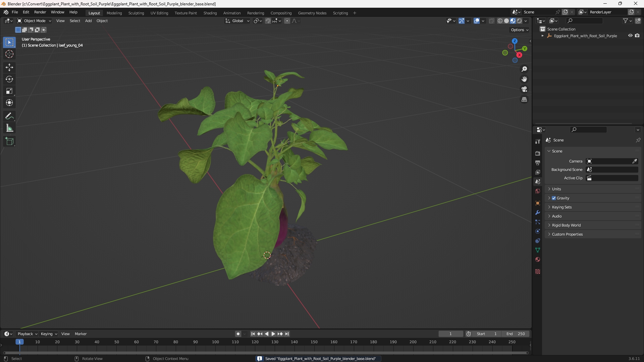Image resolution: width=644 pixels, height=362 pixels.
Task: Open the Playback popover
Action: tap(27, 334)
